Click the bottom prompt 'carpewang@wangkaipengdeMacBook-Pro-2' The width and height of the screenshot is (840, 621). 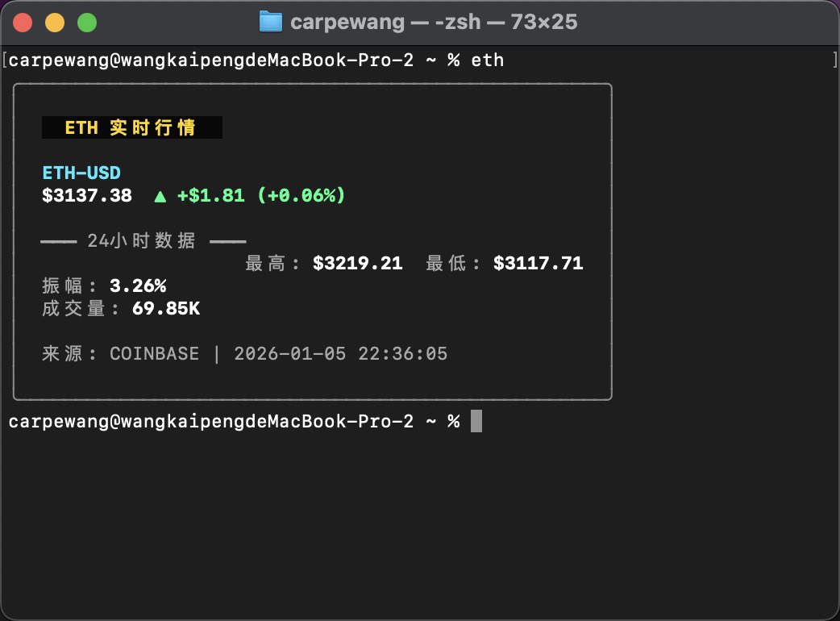point(211,422)
